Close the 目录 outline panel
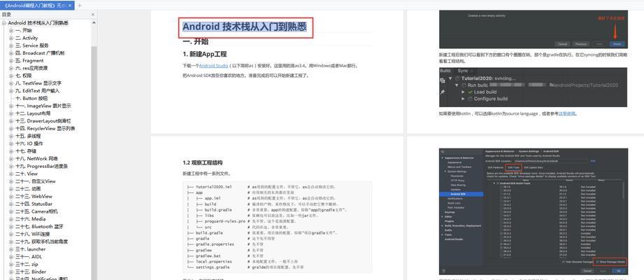Screen dimensions: 644x280 pyautogui.click(x=93, y=15)
